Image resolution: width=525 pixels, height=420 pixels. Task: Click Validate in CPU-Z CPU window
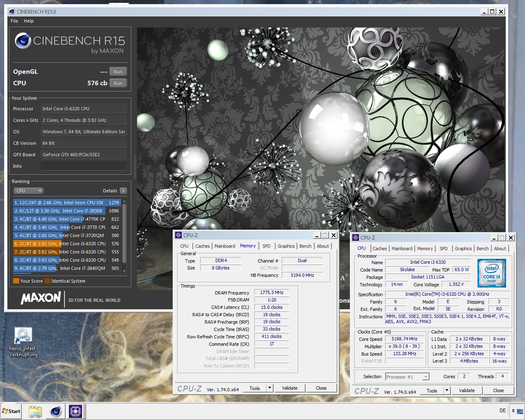click(x=467, y=391)
